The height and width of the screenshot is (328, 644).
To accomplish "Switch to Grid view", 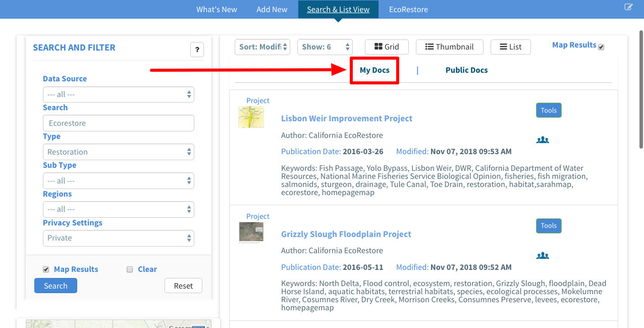I will pos(387,47).
